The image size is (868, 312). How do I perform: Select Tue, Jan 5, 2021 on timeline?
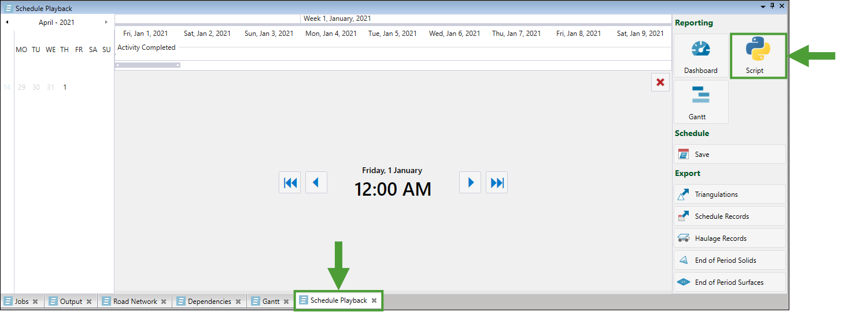tap(393, 34)
